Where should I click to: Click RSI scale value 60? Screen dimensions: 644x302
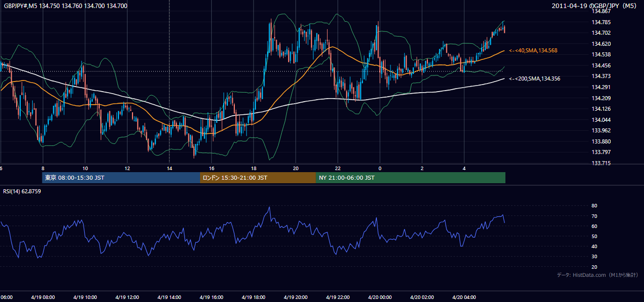pyautogui.click(x=594, y=226)
